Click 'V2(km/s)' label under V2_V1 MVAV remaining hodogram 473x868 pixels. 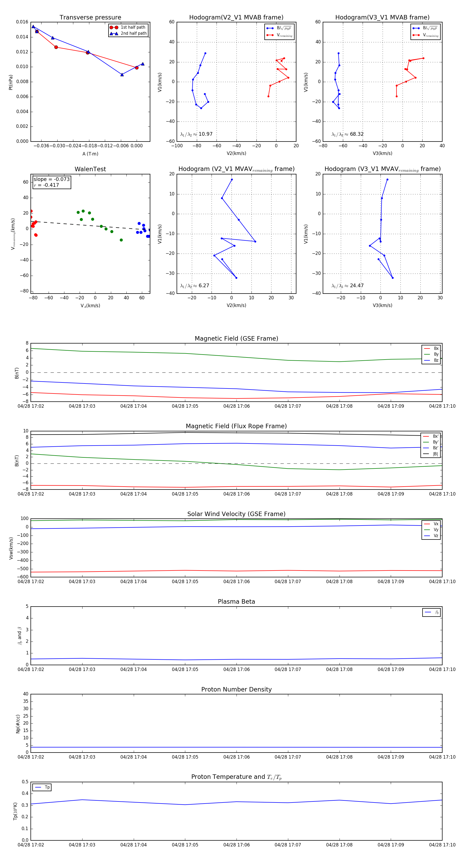(x=236, y=305)
